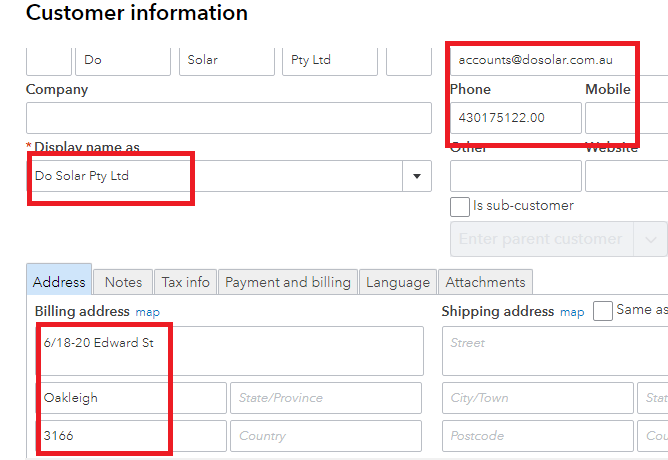Switch to the Address tab
The height and width of the screenshot is (460, 668).
coord(59,280)
